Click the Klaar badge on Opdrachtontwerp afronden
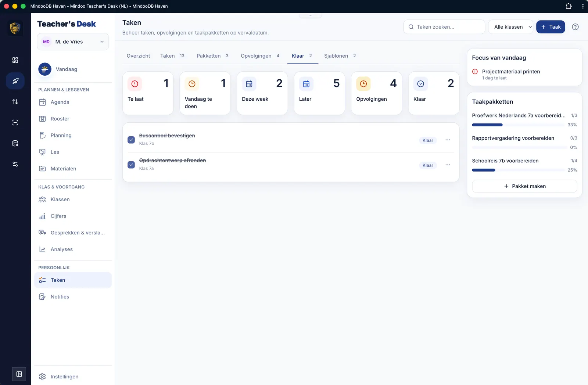 [x=428, y=165]
